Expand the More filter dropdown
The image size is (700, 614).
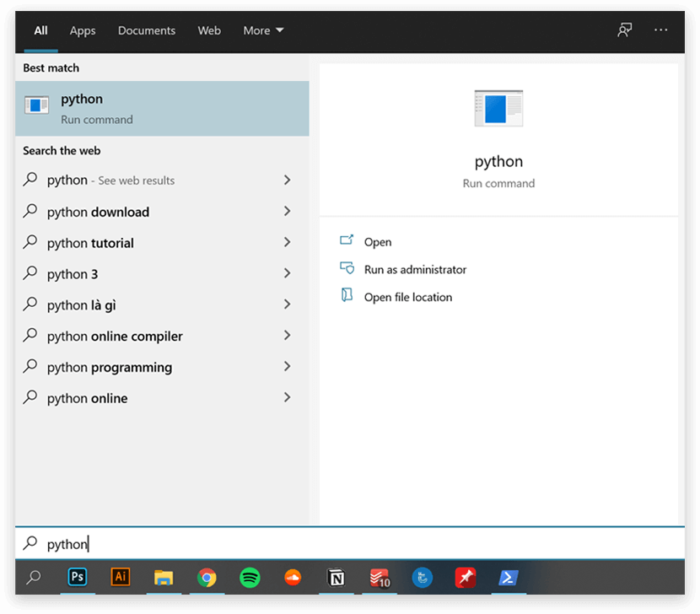coord(263,30)
